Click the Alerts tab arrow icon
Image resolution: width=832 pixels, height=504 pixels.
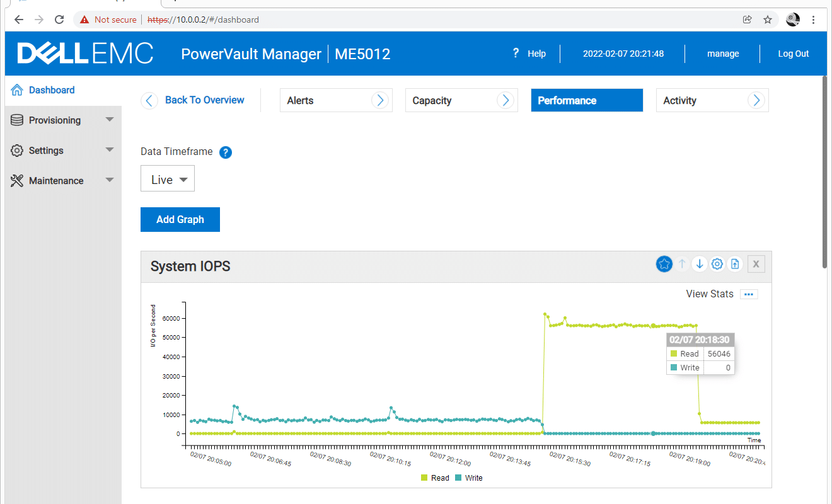click(379, 100)
